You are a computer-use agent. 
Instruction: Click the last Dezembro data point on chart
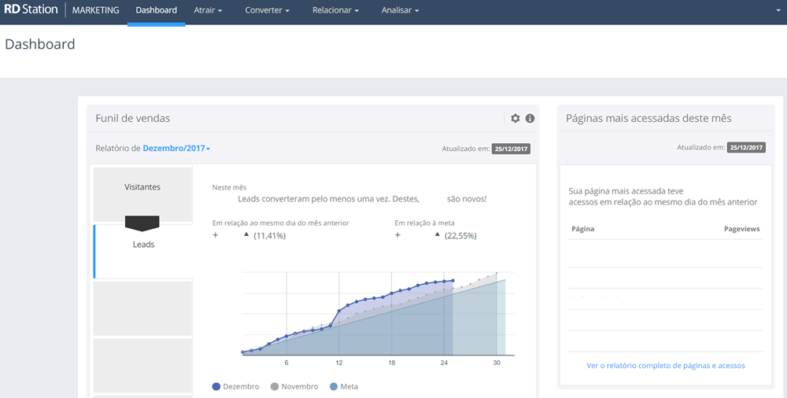click(453, 281)
